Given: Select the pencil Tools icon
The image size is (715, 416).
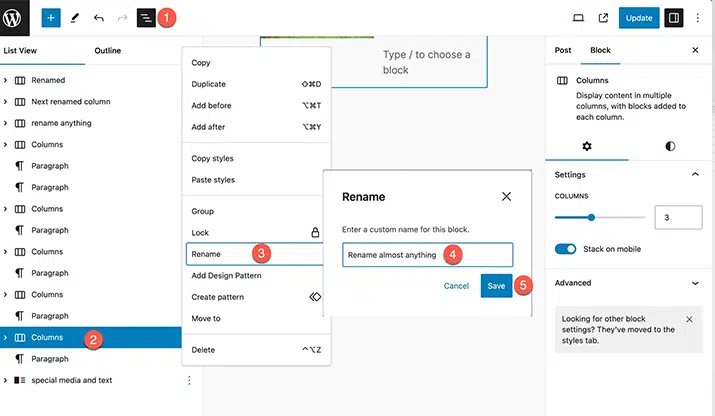Looking at the screenshot, I should [x=75, y=18].
